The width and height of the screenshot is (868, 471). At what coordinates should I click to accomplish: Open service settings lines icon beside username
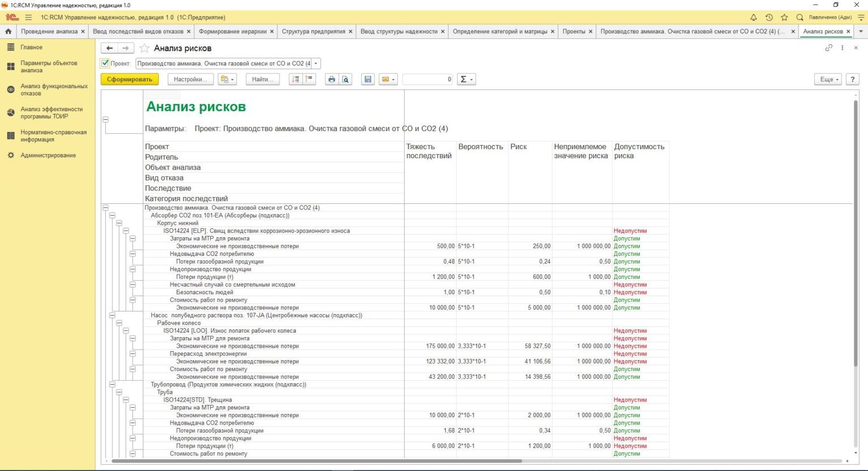[861, 18]
